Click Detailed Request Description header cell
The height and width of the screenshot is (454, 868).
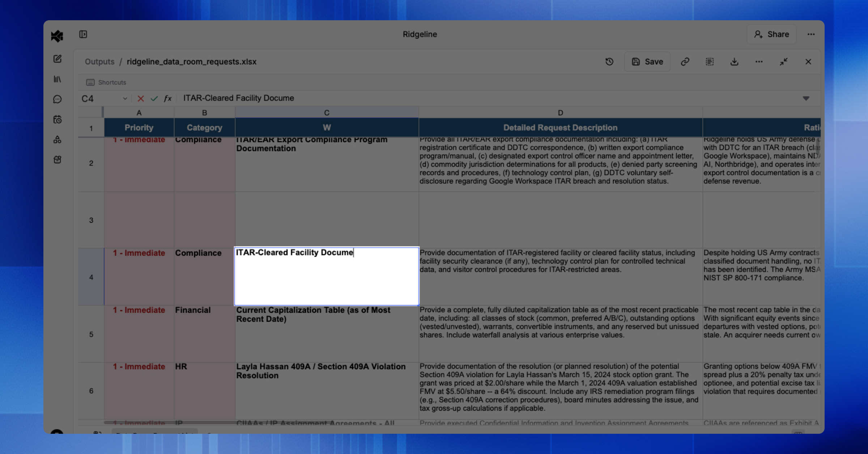(x=561, y=128)
